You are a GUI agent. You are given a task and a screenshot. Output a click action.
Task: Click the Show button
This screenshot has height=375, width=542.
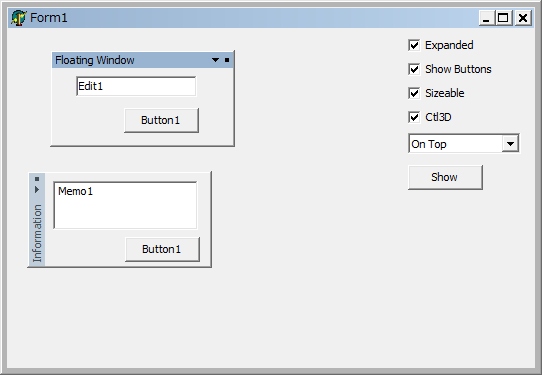coord(445,177)
